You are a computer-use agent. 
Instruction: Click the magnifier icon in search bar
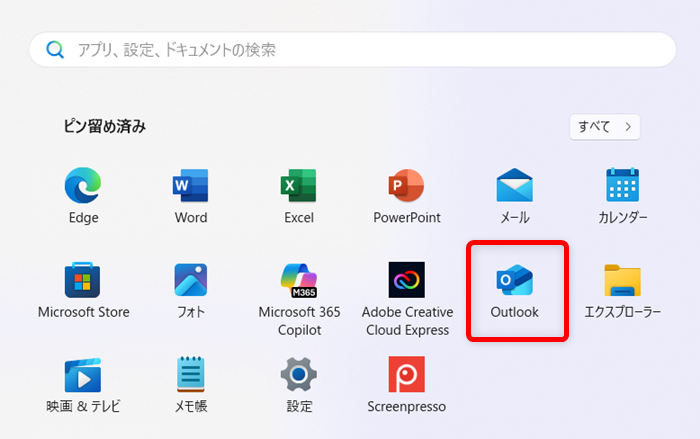56,49
